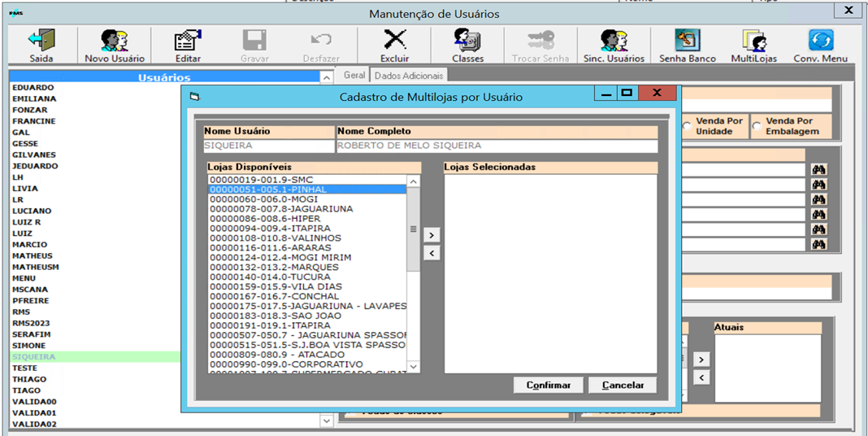Click the Senha Banco toolbar icon
Image resolution: width=868 pixels, height=436 pixels.
687,41
